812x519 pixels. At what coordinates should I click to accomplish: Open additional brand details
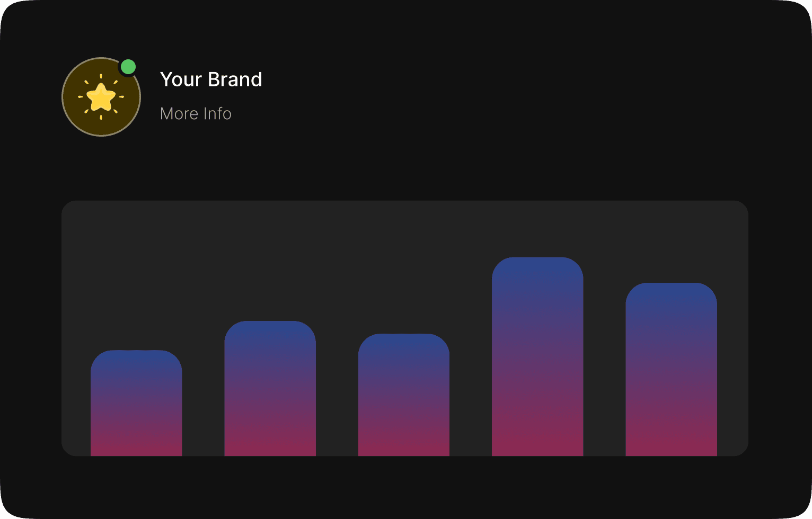[196, 113]
